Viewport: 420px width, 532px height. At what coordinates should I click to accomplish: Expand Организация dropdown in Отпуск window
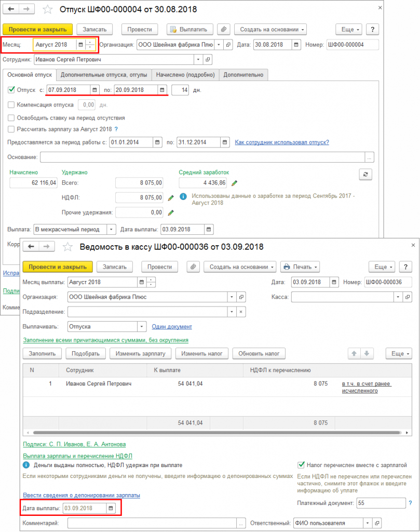[219, 45]
